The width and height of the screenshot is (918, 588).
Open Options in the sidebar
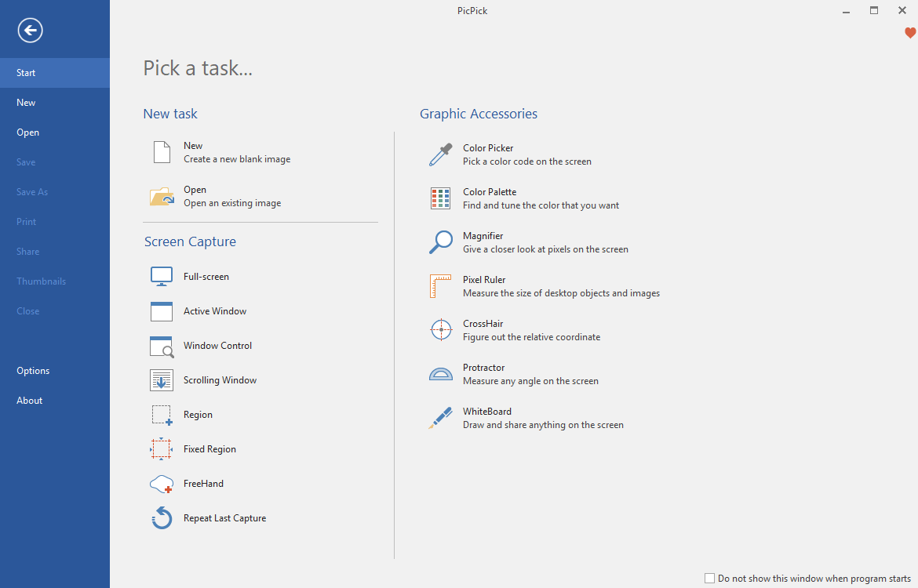[x=55, y=371]
